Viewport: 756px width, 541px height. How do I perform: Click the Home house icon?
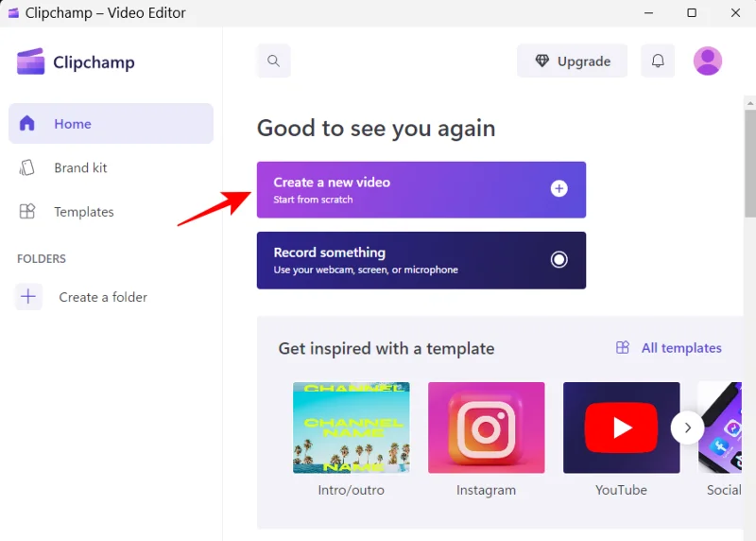27,124
